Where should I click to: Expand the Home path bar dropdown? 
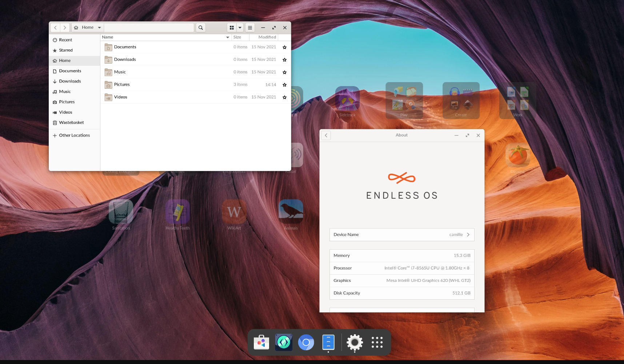[99, 27]
